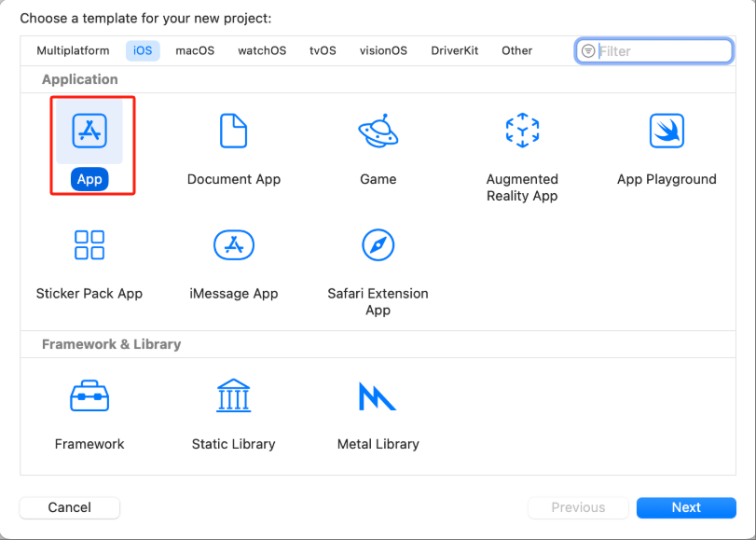756x540 pixels.
Task: Click the "Document App" label
Action: [233, 179]
